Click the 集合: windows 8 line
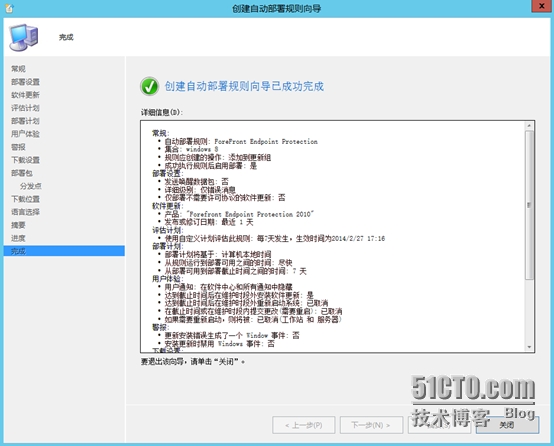The image size is (554, 446). (191, 149)
